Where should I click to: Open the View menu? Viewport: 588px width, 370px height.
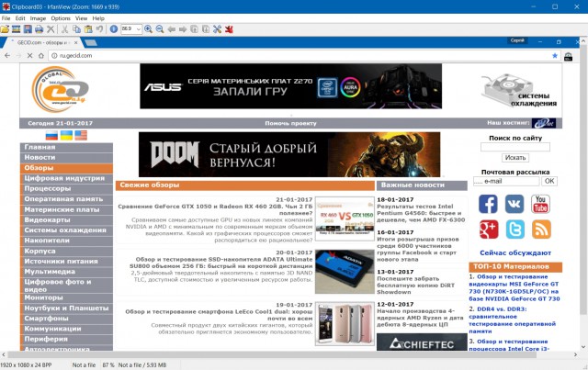[x=81, y=18]
